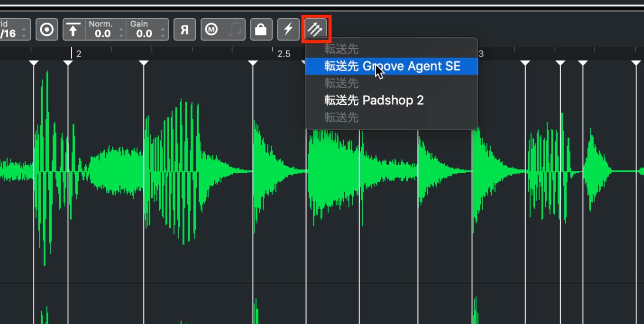Toggle the padlock lock icon
644x324 pixels.
pos(261,30)
